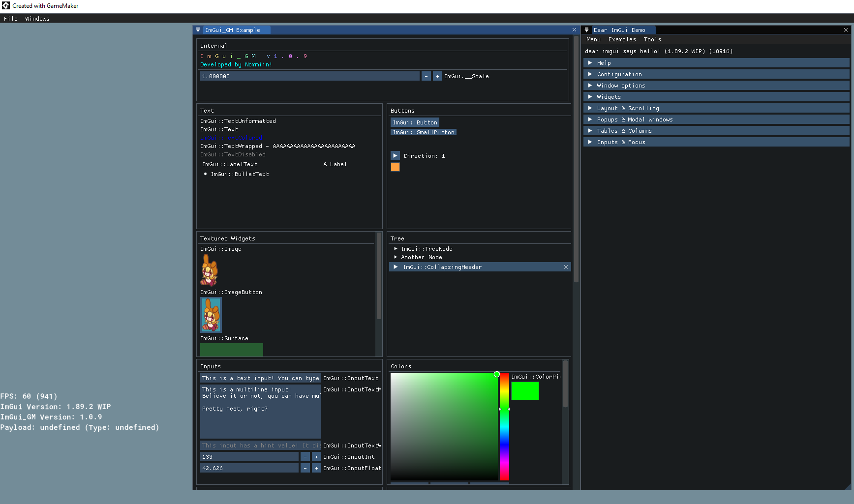Expand the Popups & Modal windows header
Screen dimensions: 854x504
coord(634,119)
